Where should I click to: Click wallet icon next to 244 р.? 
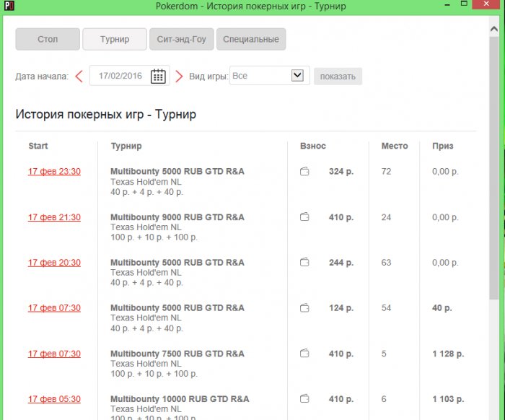click(x=304, y=263)
